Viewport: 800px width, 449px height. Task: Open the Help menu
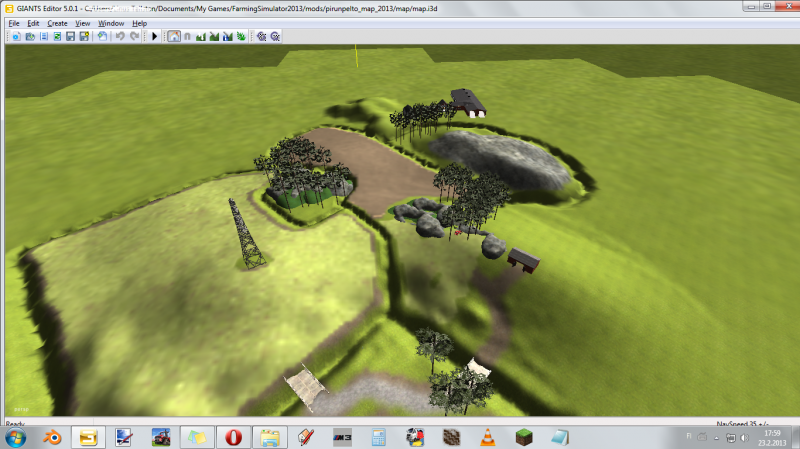(139, 23)
